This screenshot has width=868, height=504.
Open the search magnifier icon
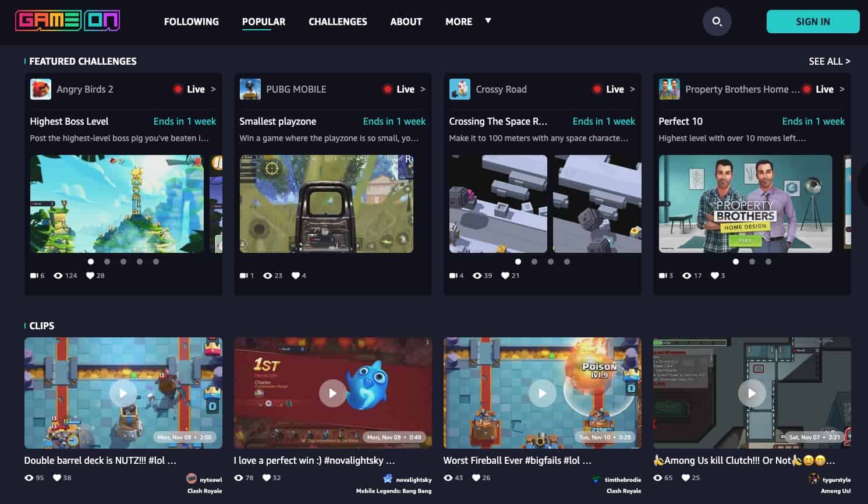click(717, 22)
